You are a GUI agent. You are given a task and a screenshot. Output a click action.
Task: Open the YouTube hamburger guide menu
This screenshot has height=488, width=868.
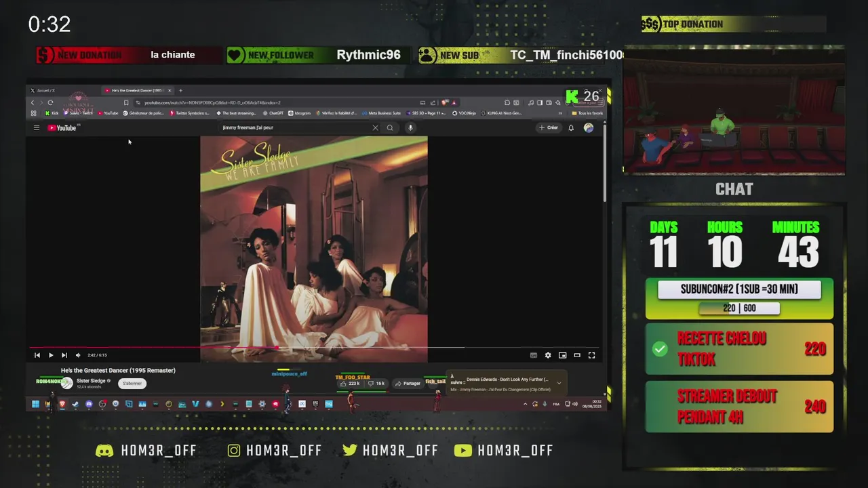[37, 127]
